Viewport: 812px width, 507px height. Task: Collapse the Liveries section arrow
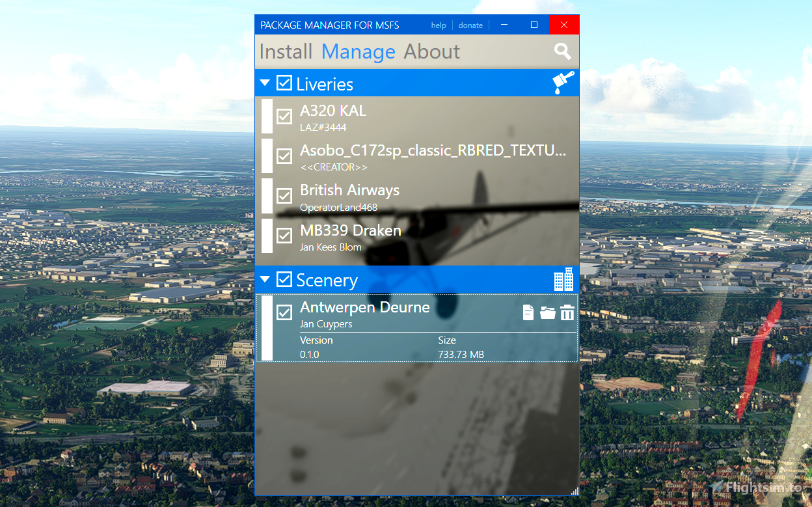[265, 83]
